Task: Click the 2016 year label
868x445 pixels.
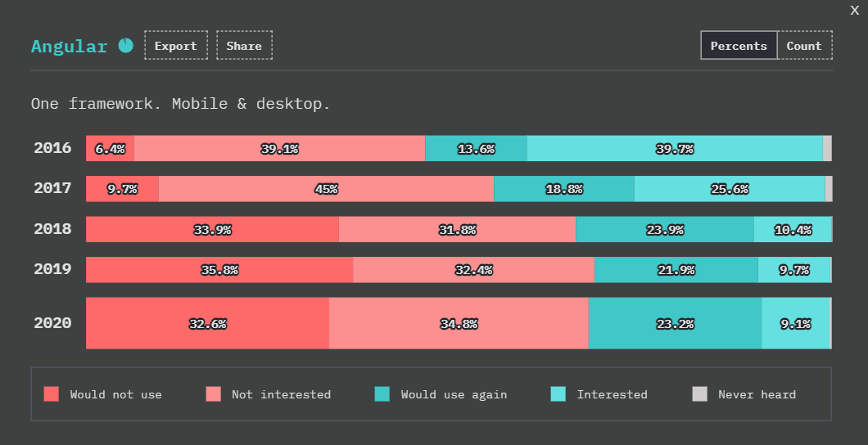Action: pos(52,148)
